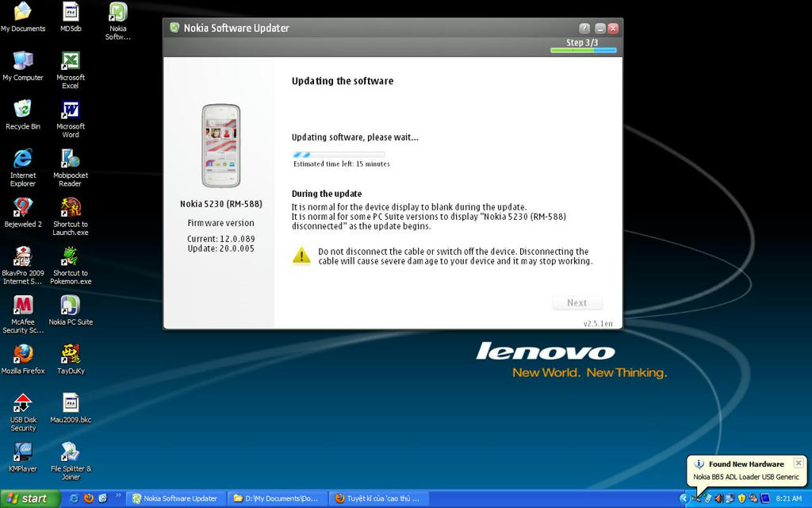Click the help button in Nokia Software Updater
The width and height of the screenshot is (812, 508).
point(584,28)
